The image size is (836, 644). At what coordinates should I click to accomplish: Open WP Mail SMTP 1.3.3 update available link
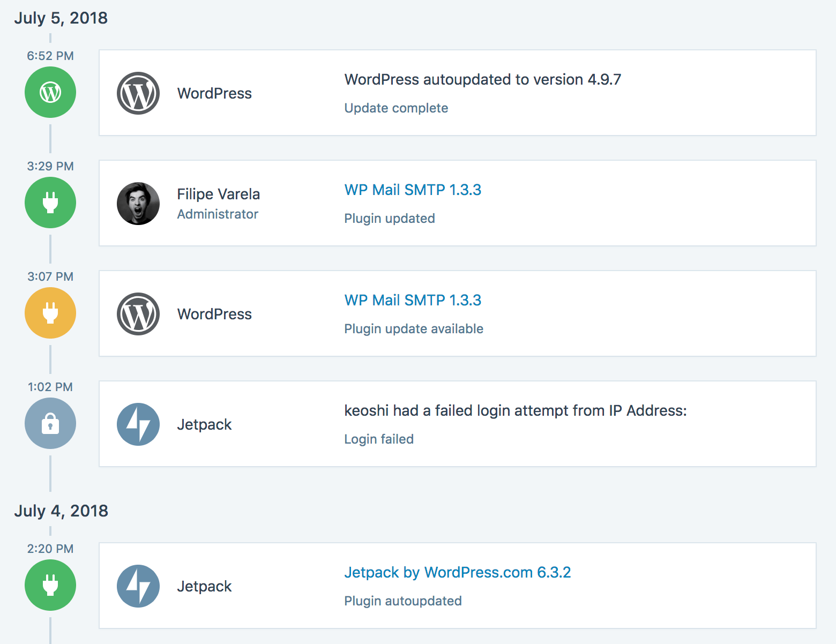413,300
